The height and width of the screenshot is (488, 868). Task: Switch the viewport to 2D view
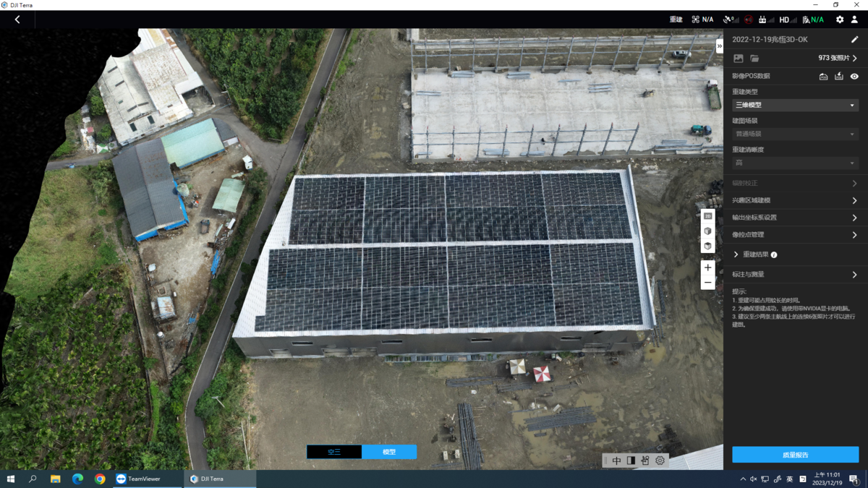click(708, 216)
